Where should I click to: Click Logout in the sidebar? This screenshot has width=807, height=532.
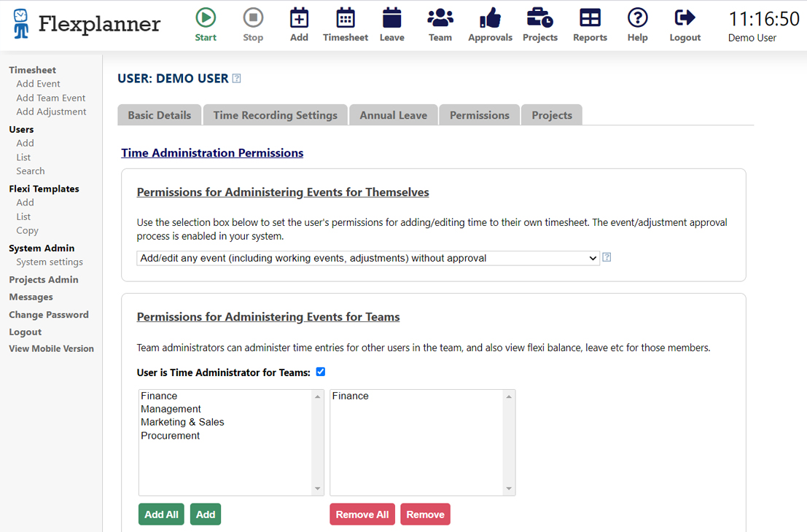[26, 332]
